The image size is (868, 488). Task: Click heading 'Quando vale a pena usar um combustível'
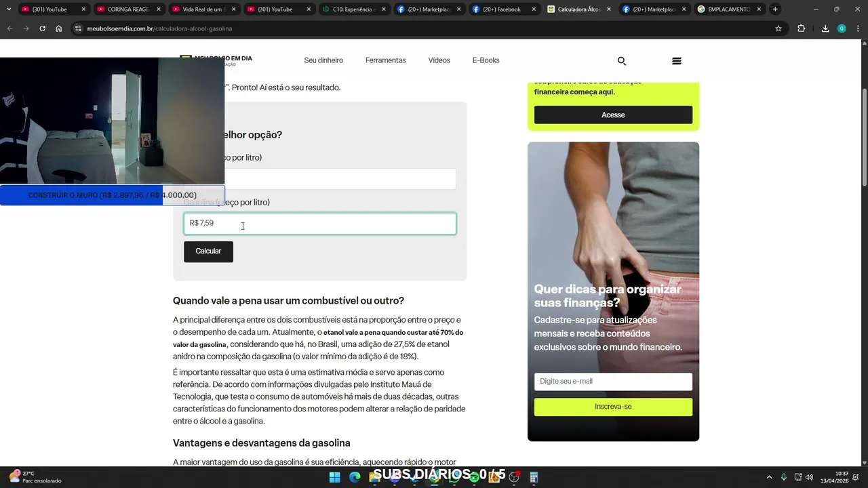(288, 301)
